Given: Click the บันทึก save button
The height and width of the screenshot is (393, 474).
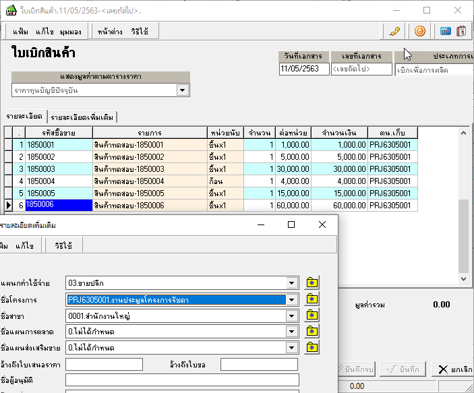Looking at the screenshot, I should (x=403, y=369).
